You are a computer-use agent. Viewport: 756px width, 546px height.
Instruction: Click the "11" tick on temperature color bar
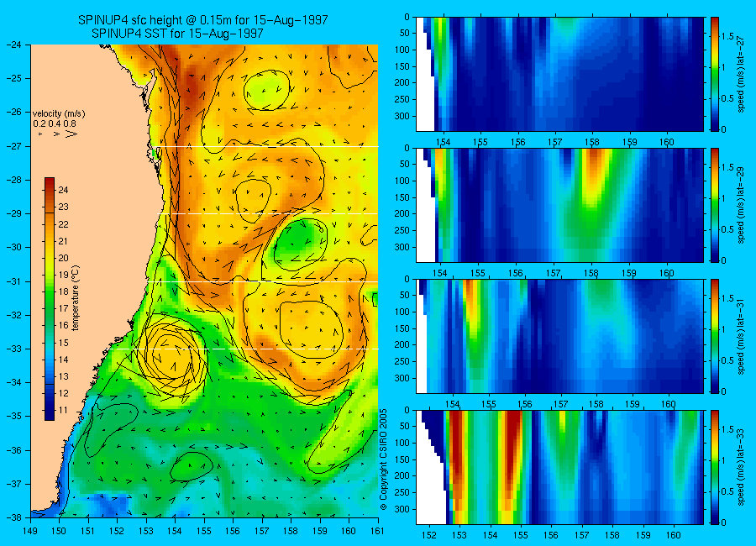coord(63,411)
